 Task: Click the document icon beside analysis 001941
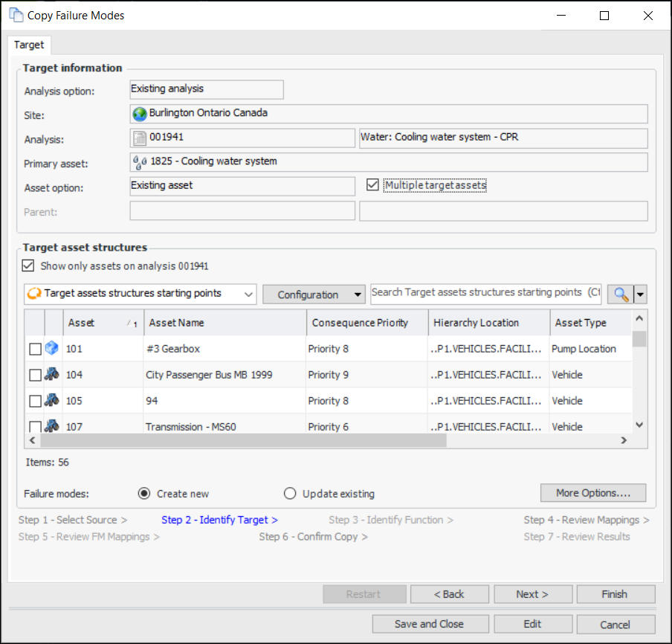point(140,138)
